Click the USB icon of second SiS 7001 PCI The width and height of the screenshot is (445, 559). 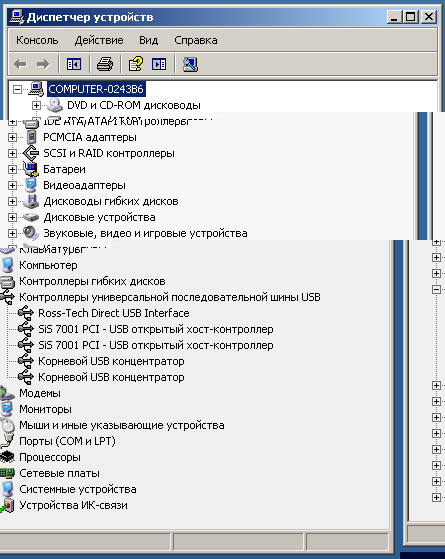point(26,345)
